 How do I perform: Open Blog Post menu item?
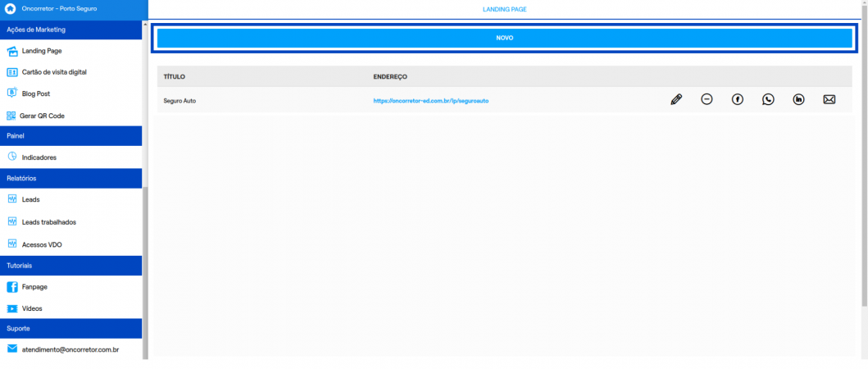(36, 94)
